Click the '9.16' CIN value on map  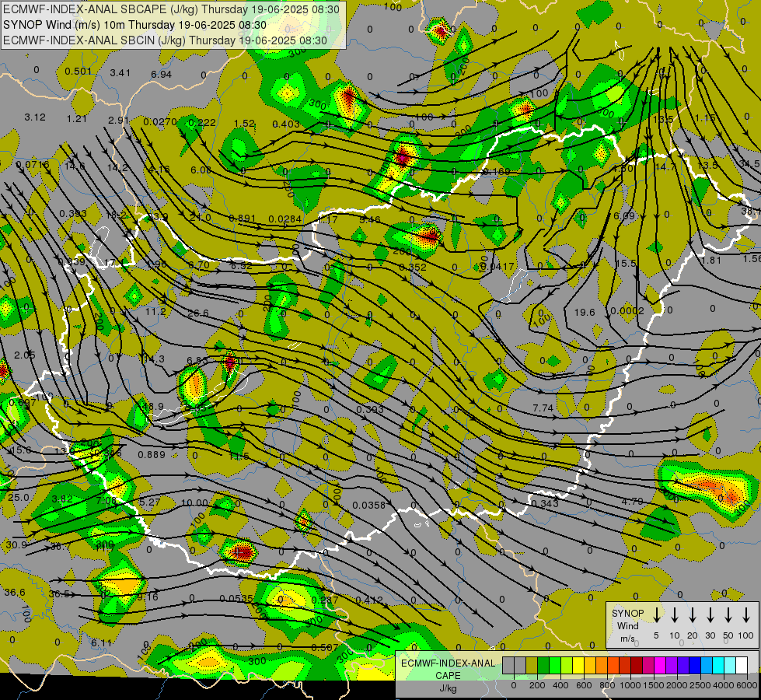point(148,597)
